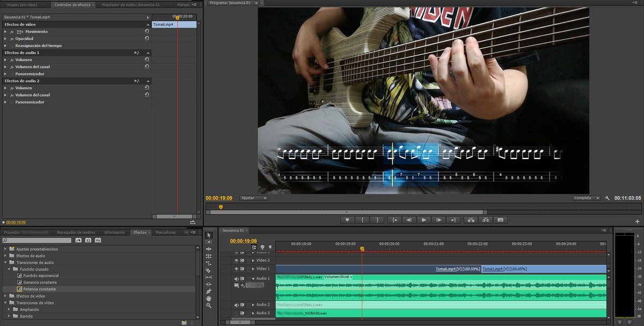Image resolution: width=644 pixels, height=326 pixels.
Task: Click the Lift button
Action: (471, 220)
